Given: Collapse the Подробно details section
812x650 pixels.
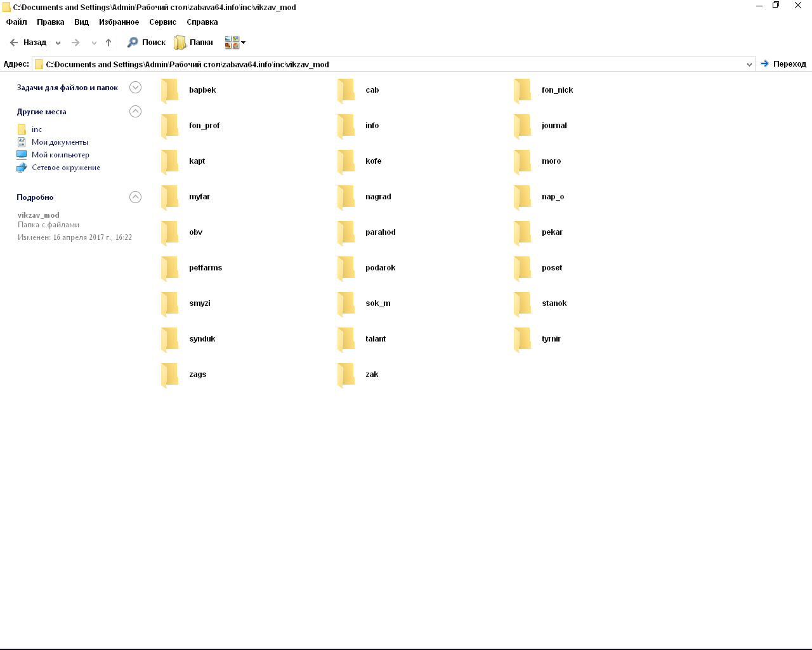Looking at the screenshot, I should [135, 197].
